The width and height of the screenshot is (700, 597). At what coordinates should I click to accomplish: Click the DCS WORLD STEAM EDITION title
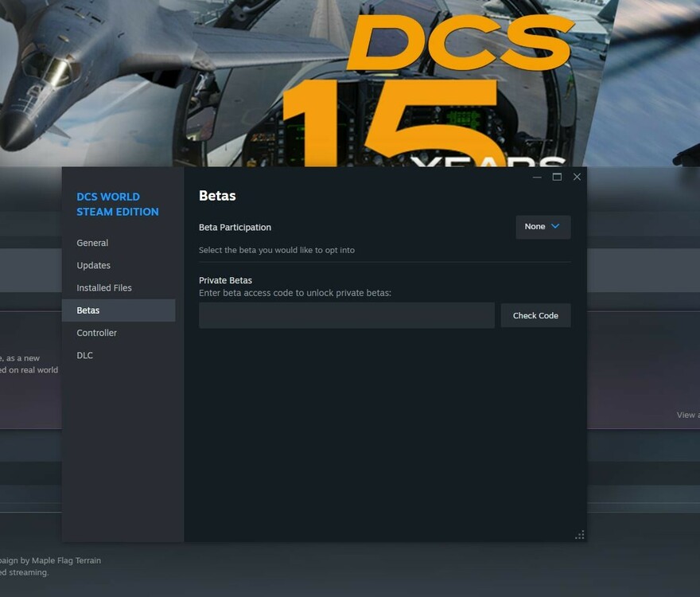click(x=118, y=205)
